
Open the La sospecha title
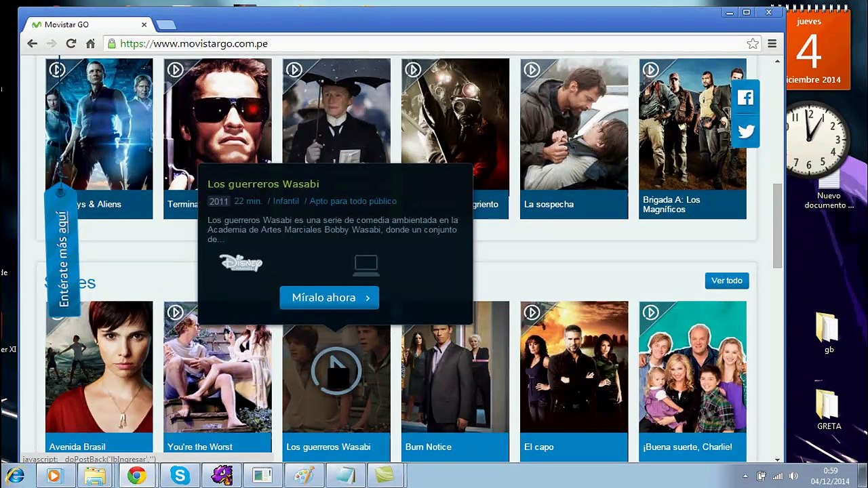(549, 204)
